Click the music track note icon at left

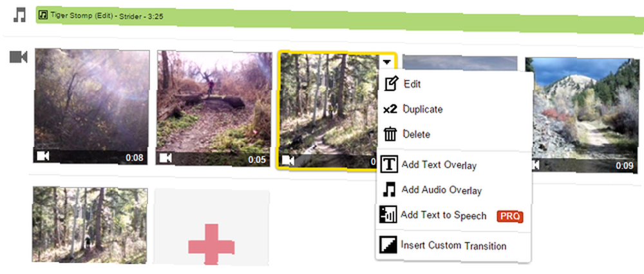19,15
